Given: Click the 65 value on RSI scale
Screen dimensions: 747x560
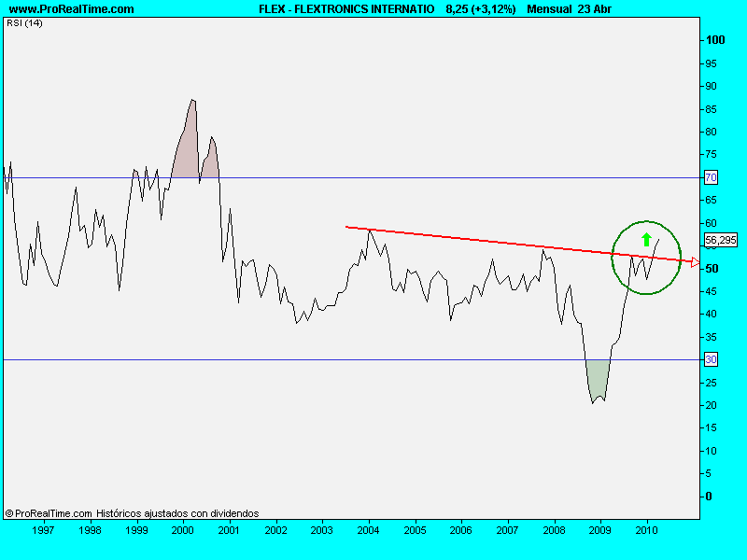Looking at the screenshot, I should (x=711, y=200).
